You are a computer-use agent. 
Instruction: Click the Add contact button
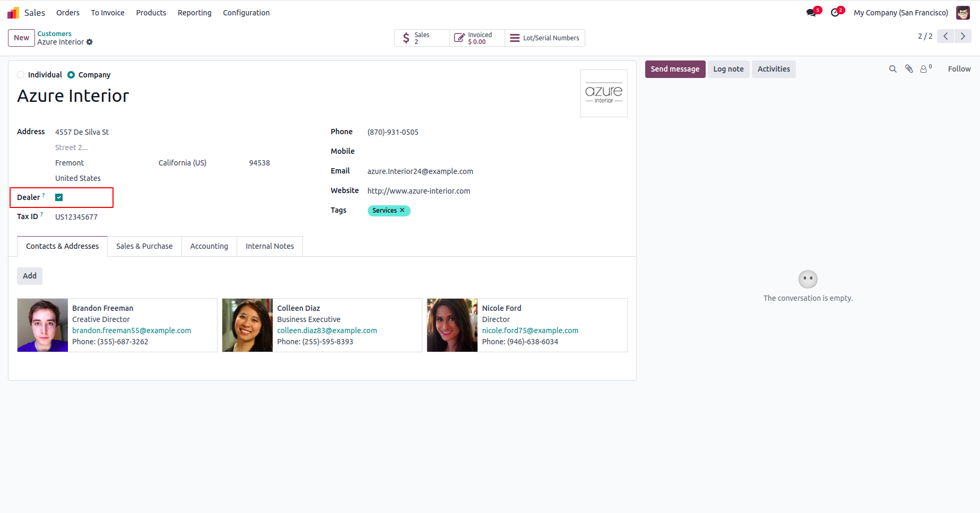pos(30,276)
